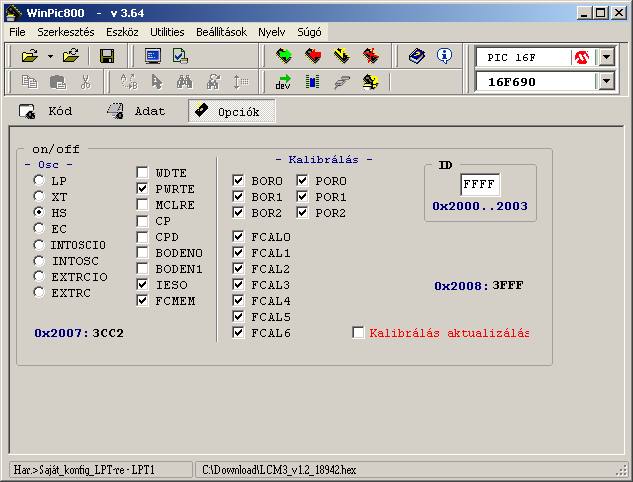The image size is (633, 482).
Task: Enable the BODEN1 checkbox
Action: [142, 268]
